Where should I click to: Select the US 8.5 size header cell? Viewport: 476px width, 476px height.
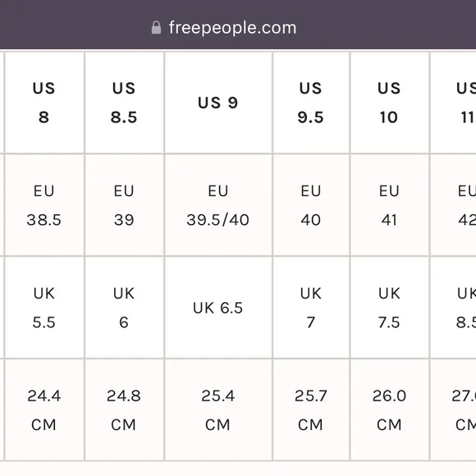pyautogui.click(x=124, y=103)
